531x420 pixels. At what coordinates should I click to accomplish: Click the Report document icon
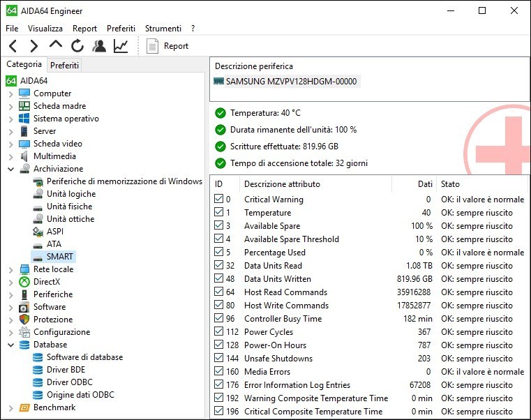[x=153, y=46]
